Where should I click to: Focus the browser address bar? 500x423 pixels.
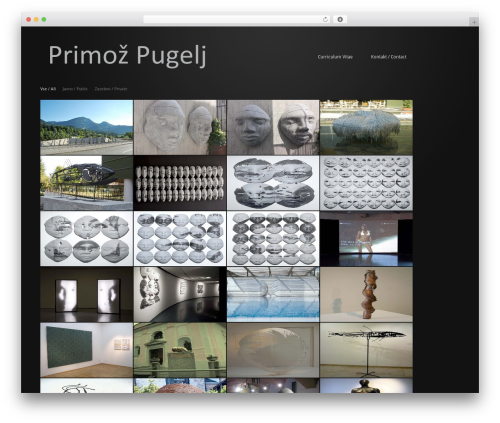click(237, 19)
